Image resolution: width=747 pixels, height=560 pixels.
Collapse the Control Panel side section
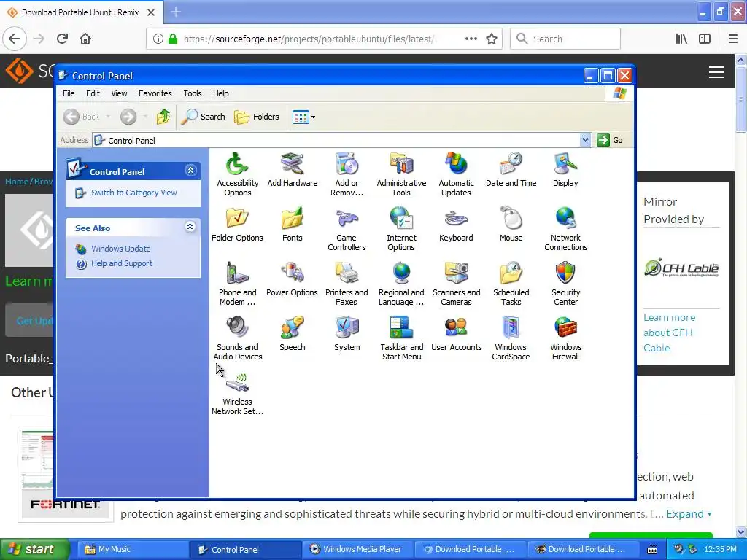pos(190,171)
